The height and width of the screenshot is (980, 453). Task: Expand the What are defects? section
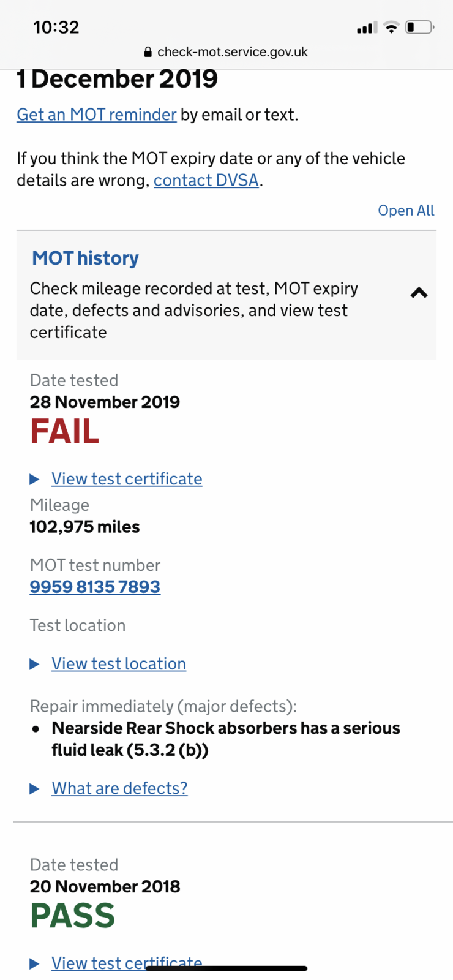pyautogui.click(x=119, y=788)
